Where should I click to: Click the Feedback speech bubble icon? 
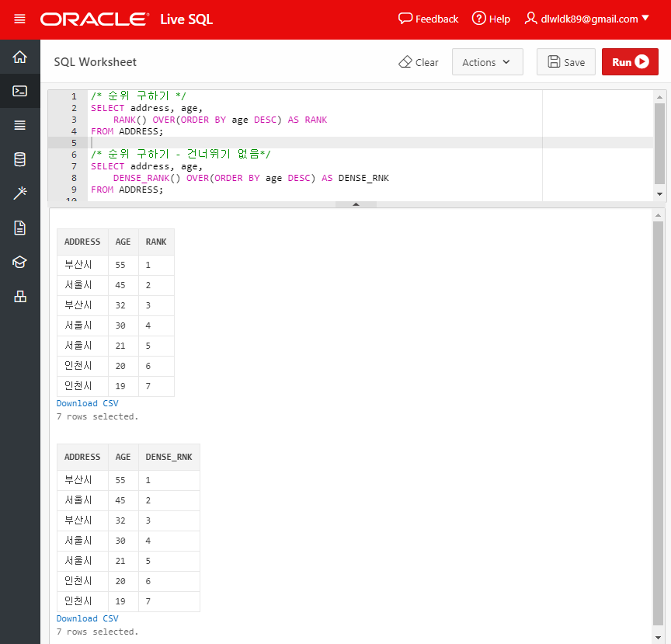(x=405, y=19)
